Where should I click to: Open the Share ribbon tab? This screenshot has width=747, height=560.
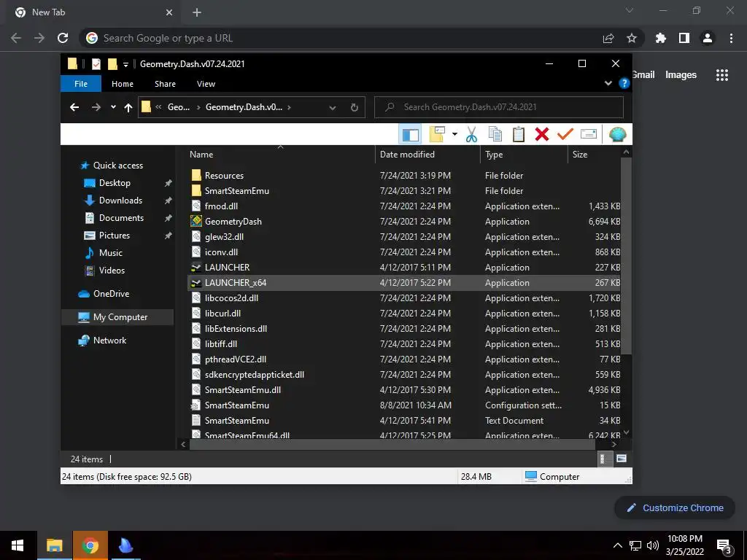click(165, 84)
